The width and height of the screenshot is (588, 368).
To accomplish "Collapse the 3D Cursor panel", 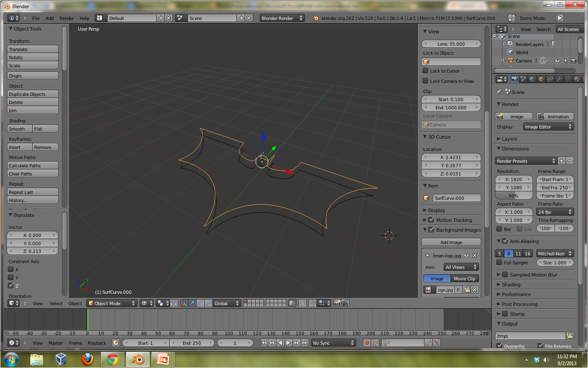I will tap(439, 137).
